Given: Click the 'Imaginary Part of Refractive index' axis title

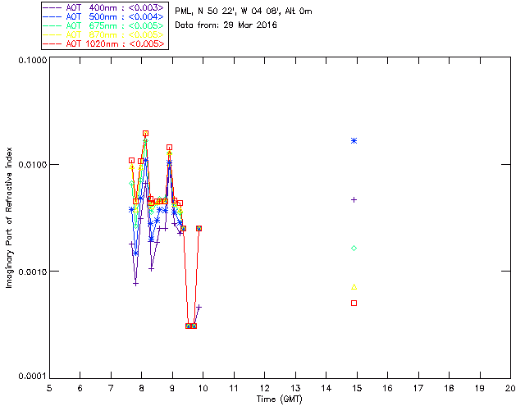Looking at the screenshot, I should point(9,217).
